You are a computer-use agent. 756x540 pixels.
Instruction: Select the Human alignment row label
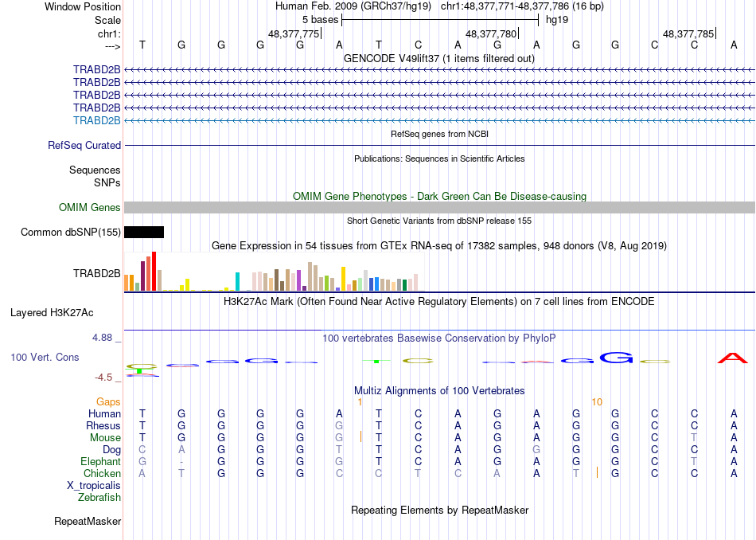[x=104, y=413]
